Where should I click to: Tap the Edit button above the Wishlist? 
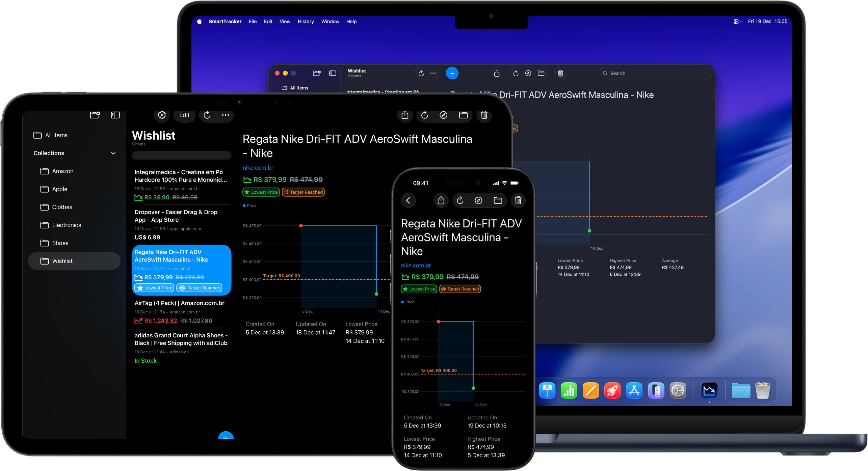click(184, 115)
